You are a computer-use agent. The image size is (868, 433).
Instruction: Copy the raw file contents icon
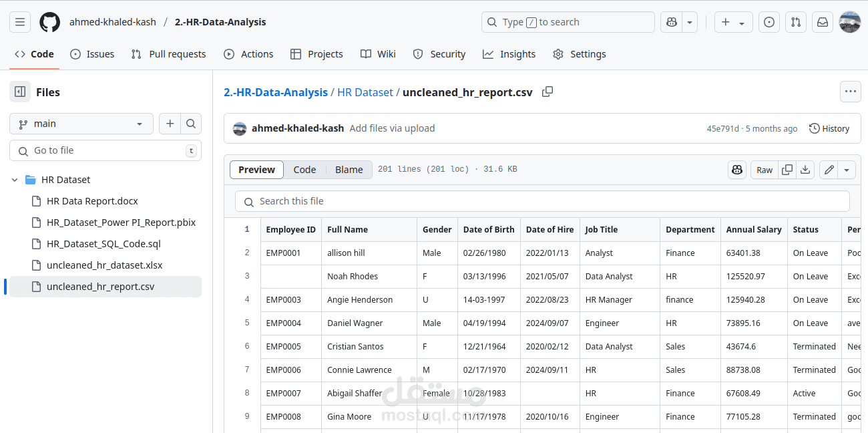(787, 169)
